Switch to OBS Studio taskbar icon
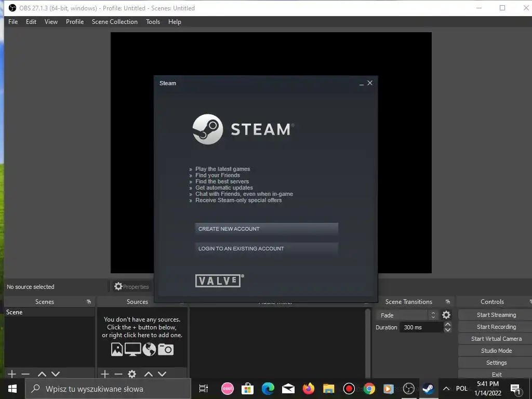The width and height of the screenshot is (532, 399). point(408,389)
